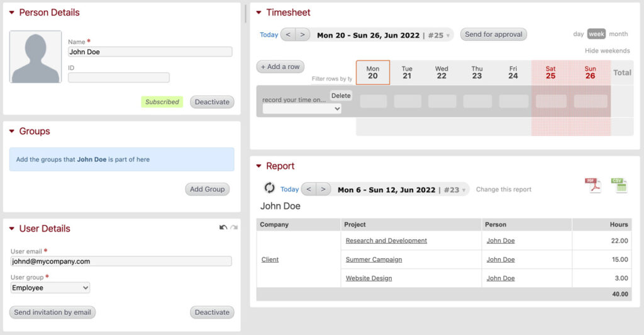Export report as PDF

592,186
